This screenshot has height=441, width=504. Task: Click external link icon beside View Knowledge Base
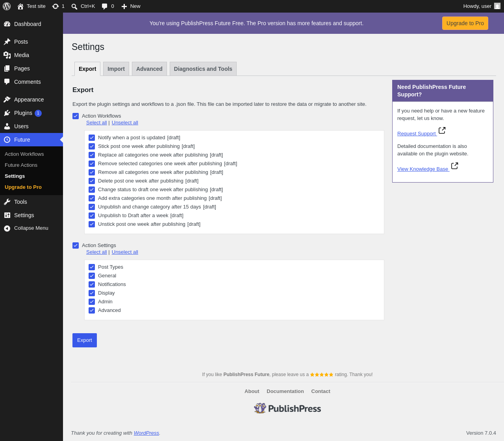[455, 166]
